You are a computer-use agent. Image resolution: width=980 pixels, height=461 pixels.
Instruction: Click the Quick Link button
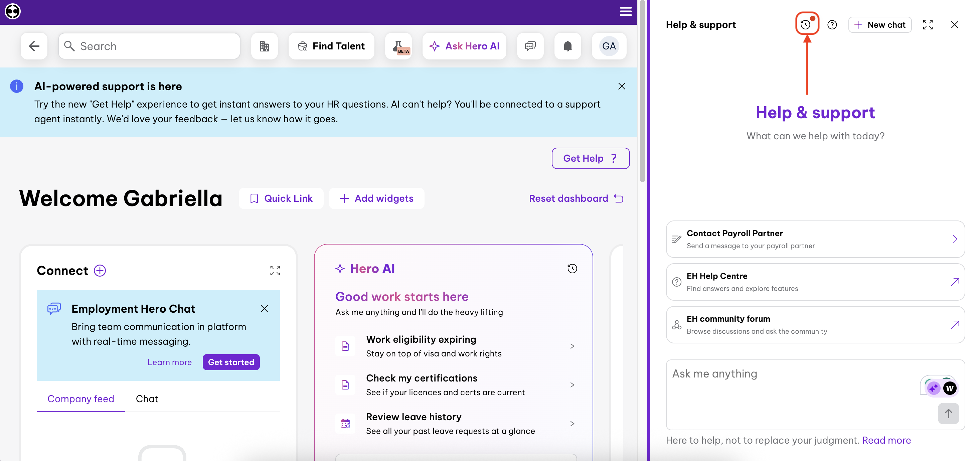(281, 198)
